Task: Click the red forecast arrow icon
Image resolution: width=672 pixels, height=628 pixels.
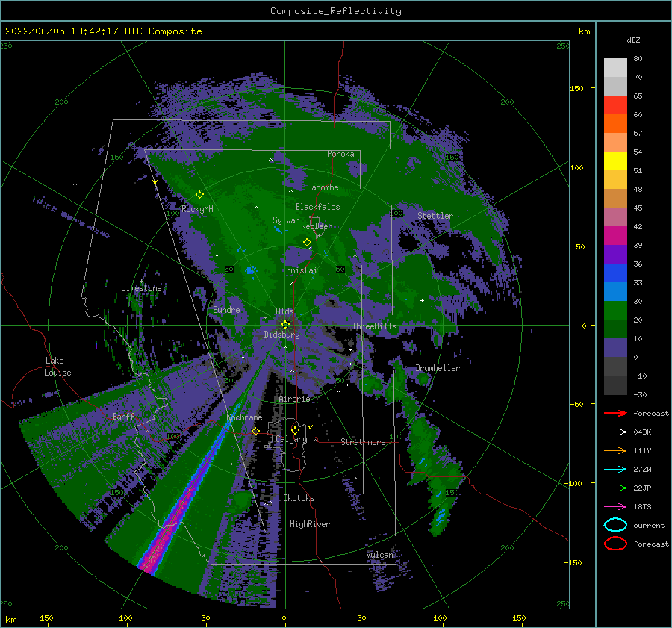Action: tap(615, 413)
